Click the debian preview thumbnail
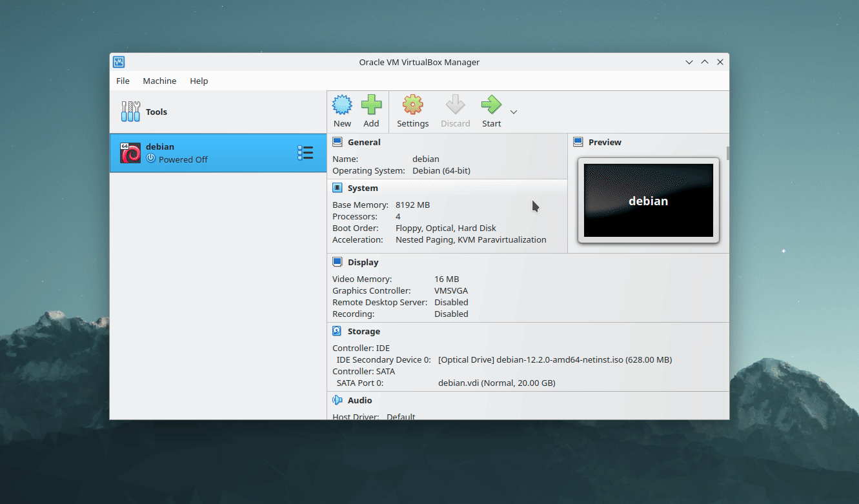This screenshot has width=859, height=504. coord(649,201)
